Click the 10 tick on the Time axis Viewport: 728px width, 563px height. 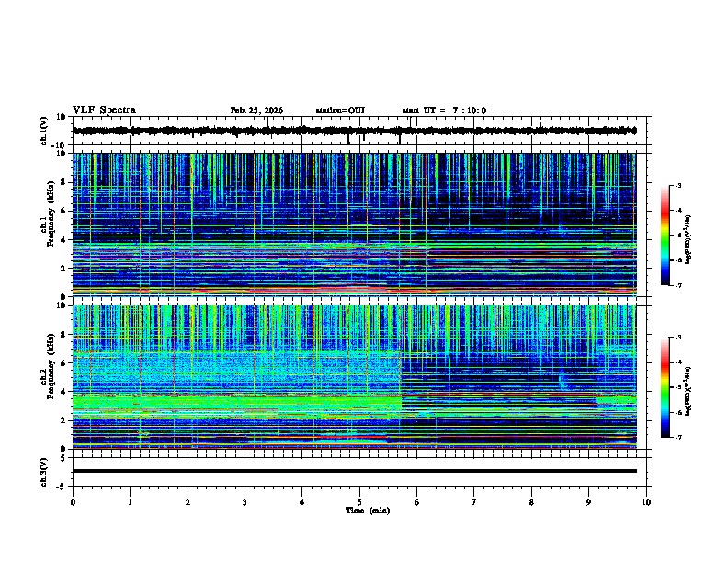(x=646, y=502)
